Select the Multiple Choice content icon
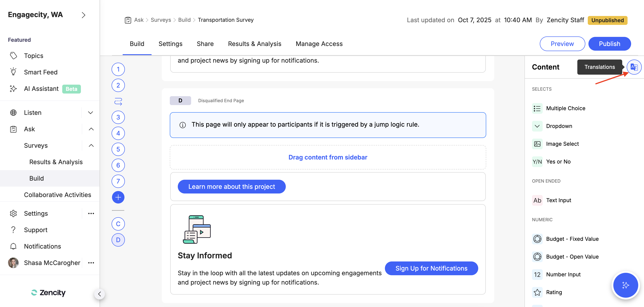Screen dimensions: 644x307 tap(537, 108)
